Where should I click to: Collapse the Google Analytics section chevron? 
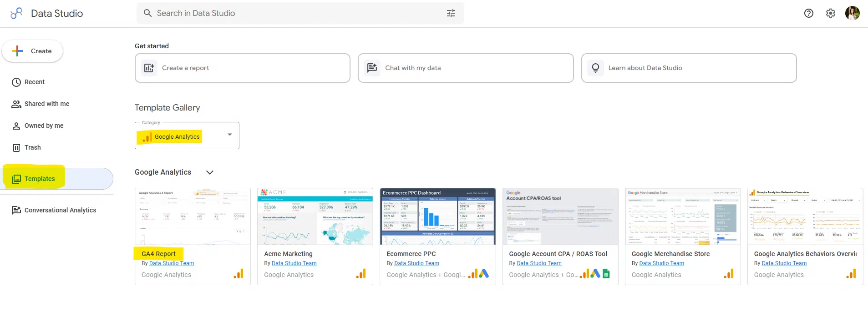click(210, 172)
